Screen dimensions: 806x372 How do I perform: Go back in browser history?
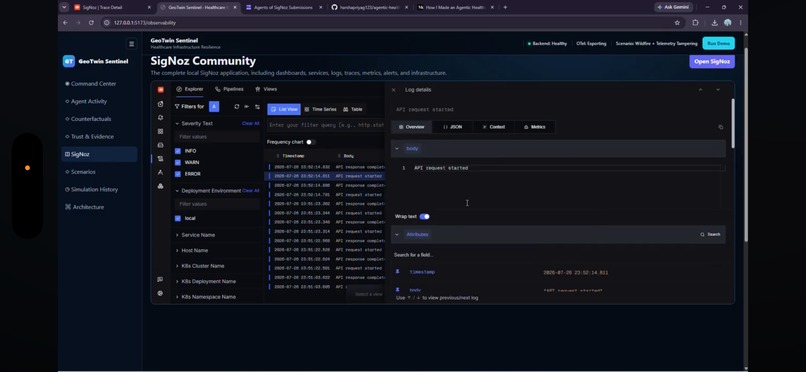point(65,23)
